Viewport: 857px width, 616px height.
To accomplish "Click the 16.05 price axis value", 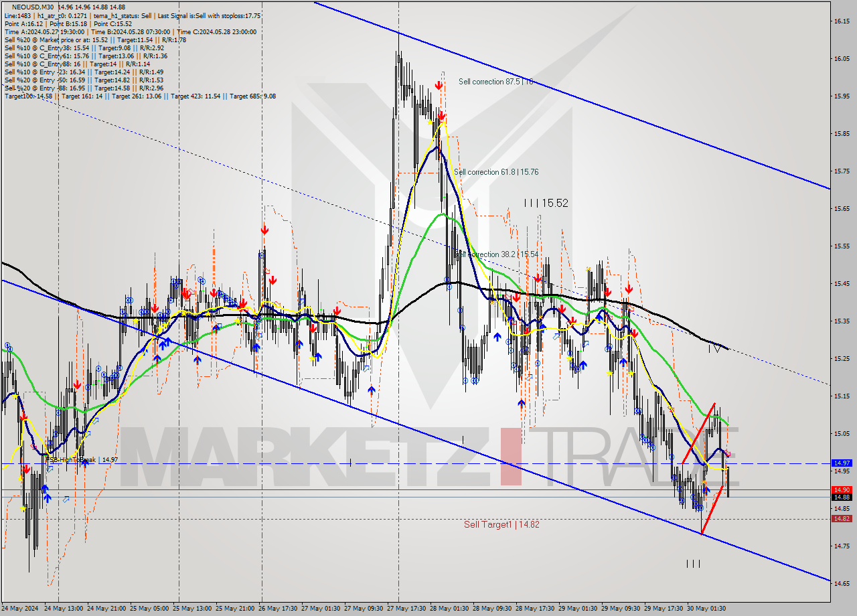I will (842, 59).
